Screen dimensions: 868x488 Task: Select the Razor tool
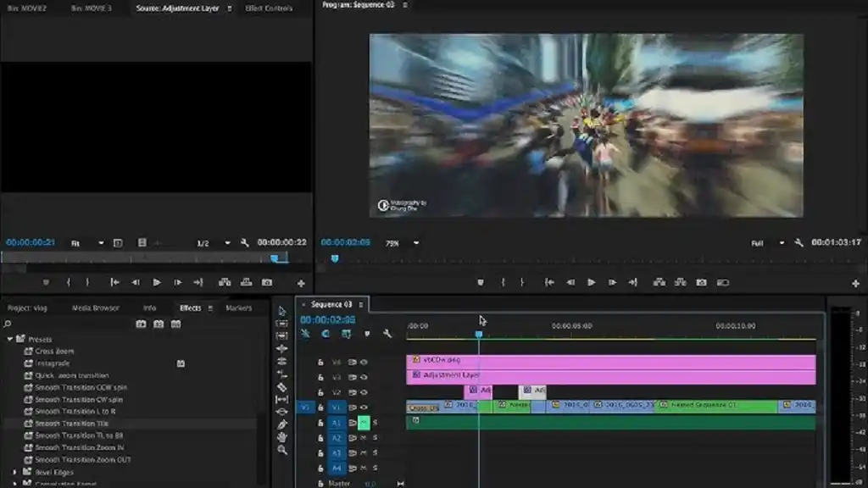(281, 386)
